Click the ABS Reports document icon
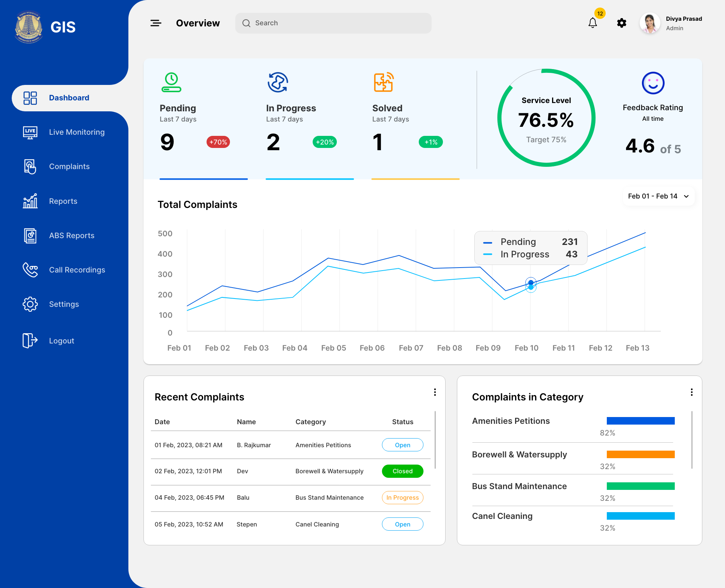The height and width of the screenshot is (588, 725). [30, 236]
